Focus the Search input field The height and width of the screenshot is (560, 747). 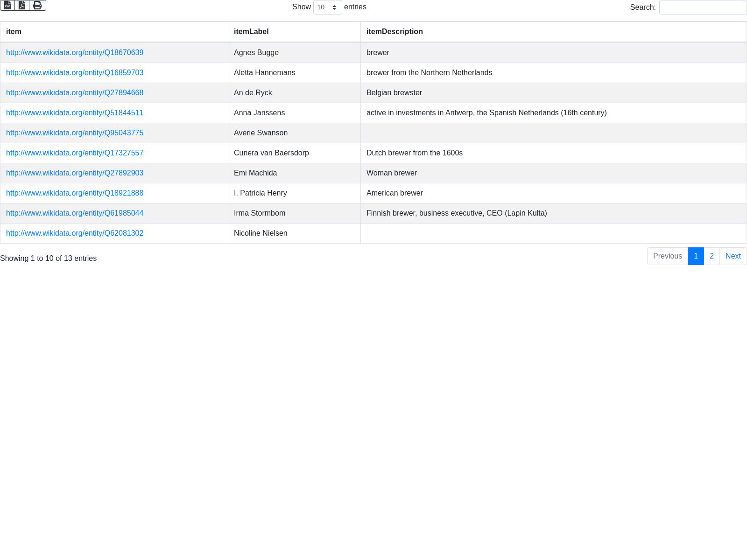703,7
